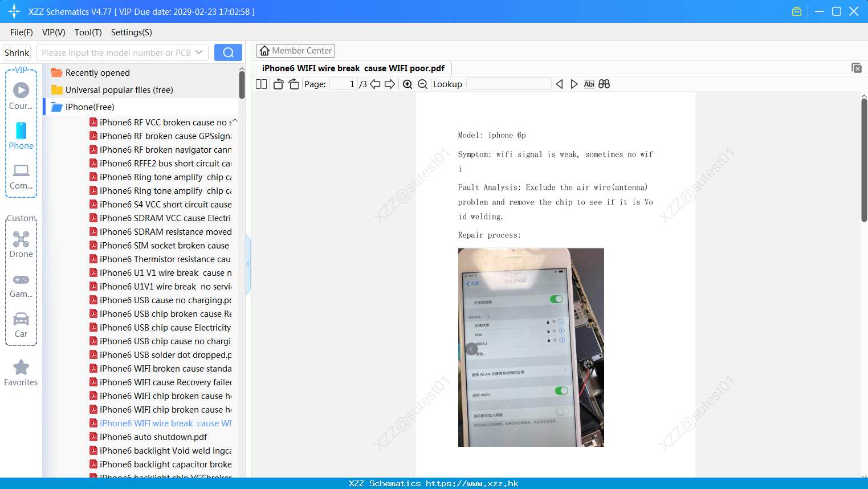This screenshot has height=489, width=868.
Task: Open iPhone6 SDRAM resistance moved file
Action: (160, 232)
